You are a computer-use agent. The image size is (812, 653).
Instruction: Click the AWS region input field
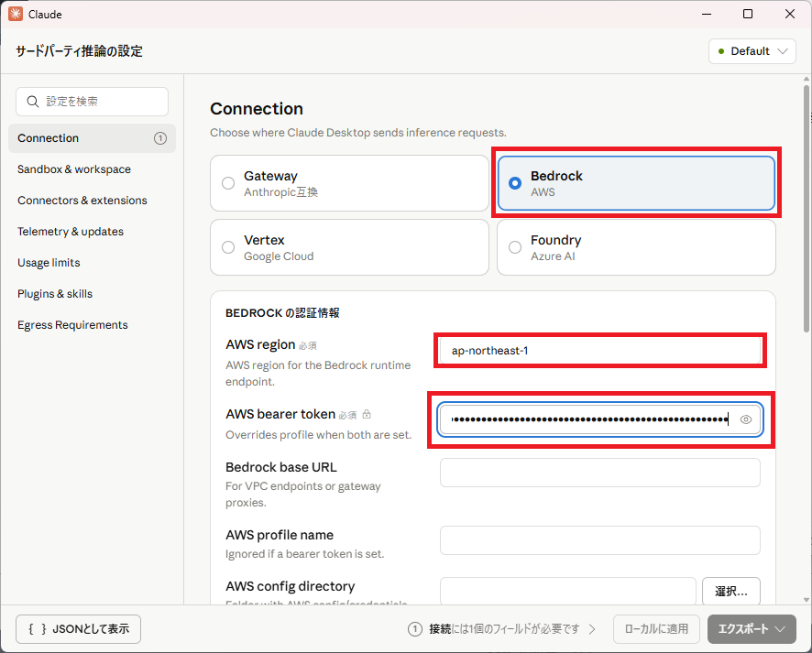click(600, 350)
